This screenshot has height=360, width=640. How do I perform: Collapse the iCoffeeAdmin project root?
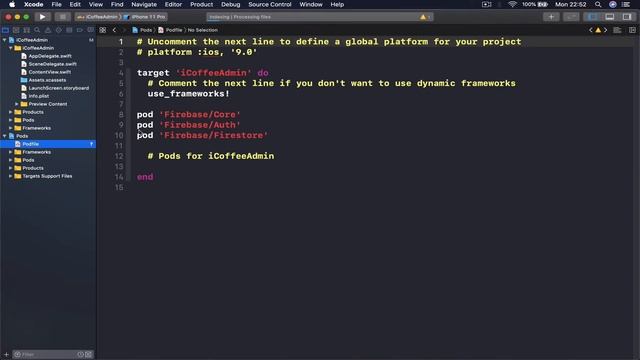[x=4, y=40]
